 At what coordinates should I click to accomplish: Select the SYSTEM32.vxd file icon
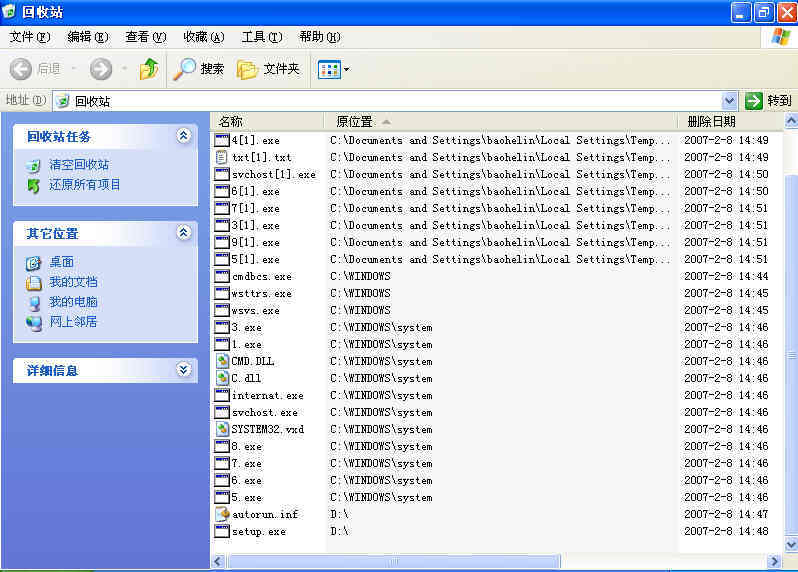click(222, 429)
